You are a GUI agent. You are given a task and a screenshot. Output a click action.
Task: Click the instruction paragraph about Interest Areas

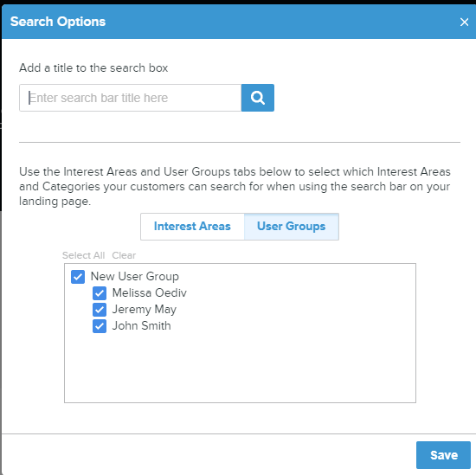[235, 186]
